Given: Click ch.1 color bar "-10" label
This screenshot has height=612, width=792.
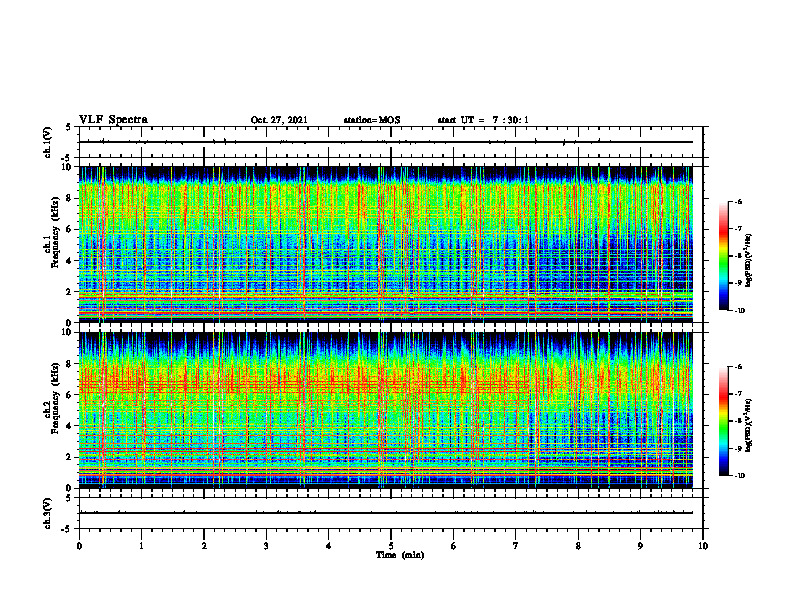Looking at the screenshot, I should (739, 311).
